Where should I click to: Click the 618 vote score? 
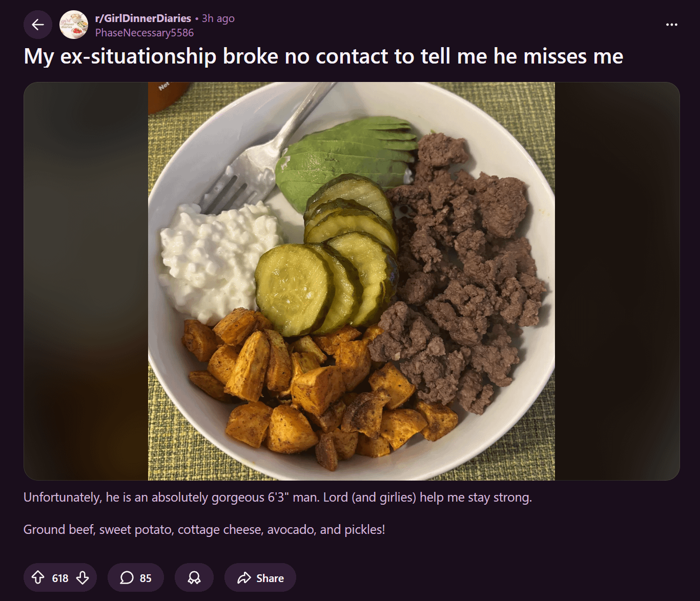point(60,578)
